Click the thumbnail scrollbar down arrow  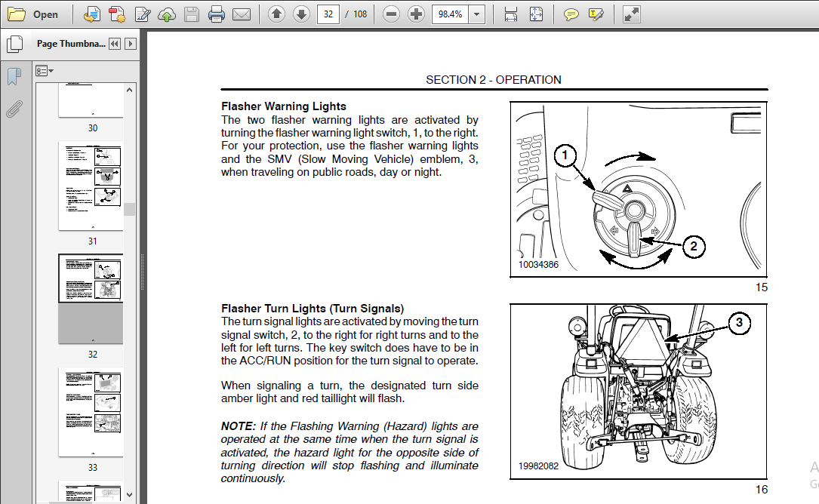(130, 495)
